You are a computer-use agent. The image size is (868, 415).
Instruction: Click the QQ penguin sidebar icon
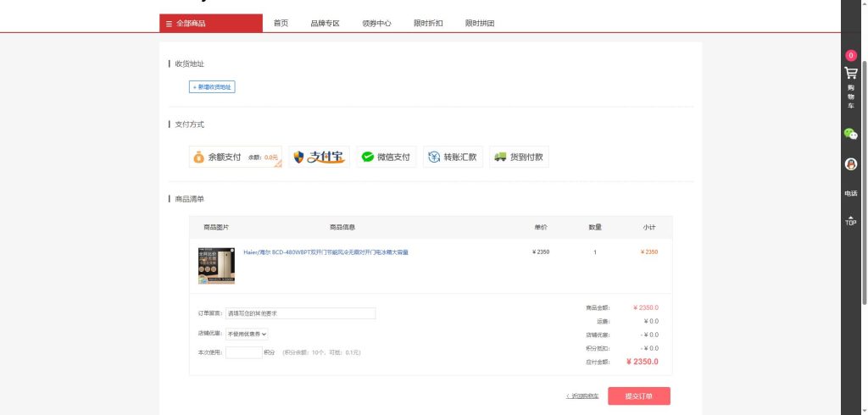coord(851,164)
